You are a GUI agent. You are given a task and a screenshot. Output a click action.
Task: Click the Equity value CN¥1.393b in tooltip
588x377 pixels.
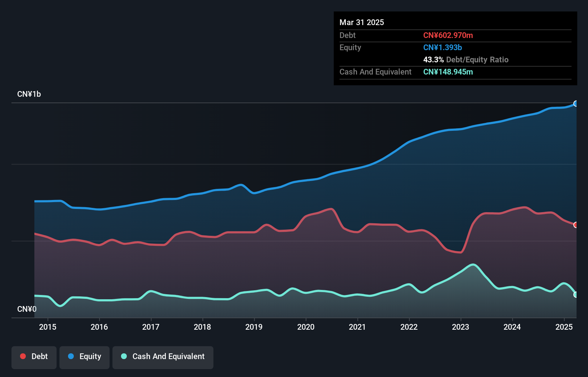pos(443,48)
